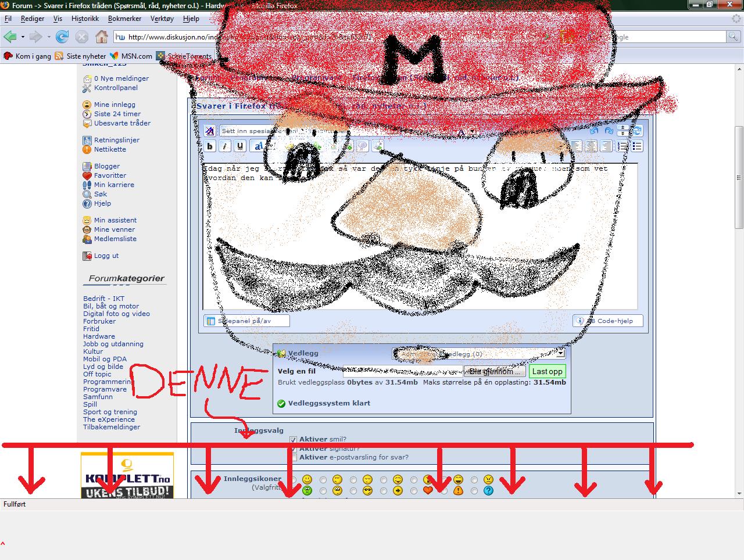Open the Verktøy menu
This screenshot has height=560, width=744.
click(x=162, y=19)
